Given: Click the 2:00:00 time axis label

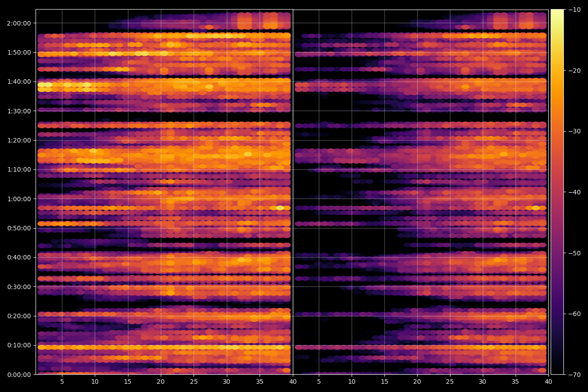Looking at the screenshot, I should (x=19, y=23).
